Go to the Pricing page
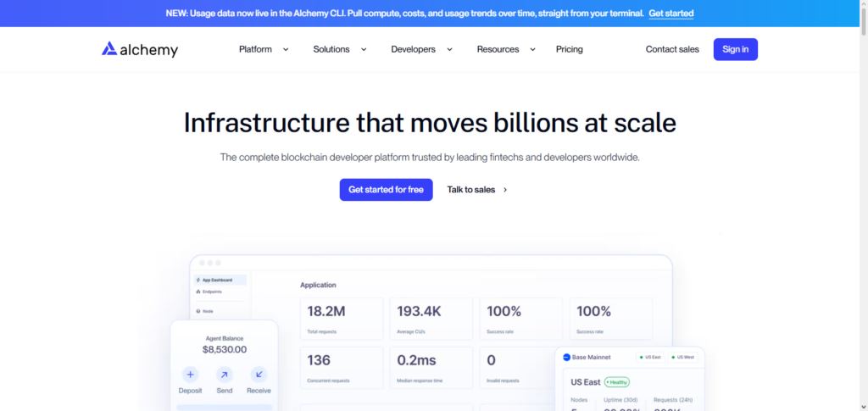 (569, 49)
